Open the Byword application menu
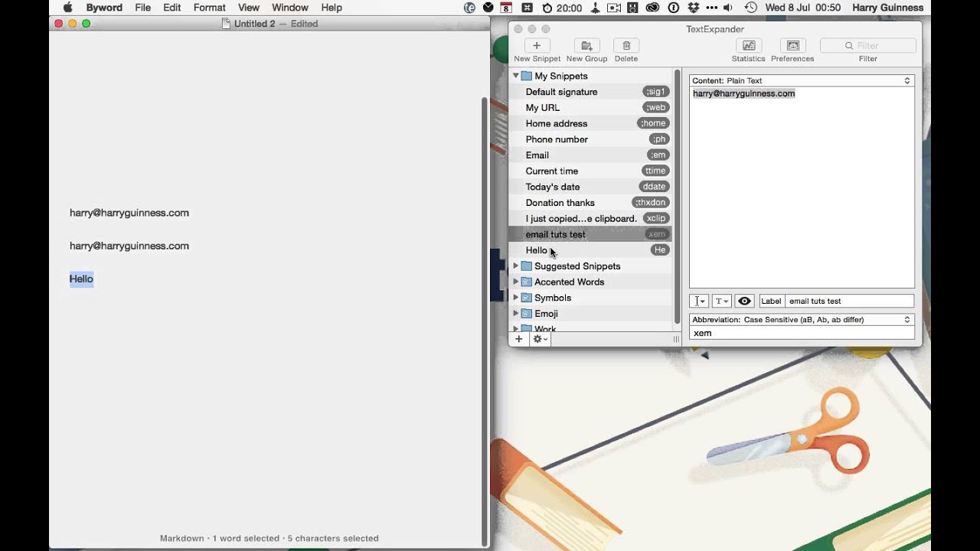This screenshot has width=980, height=551. 104,8
